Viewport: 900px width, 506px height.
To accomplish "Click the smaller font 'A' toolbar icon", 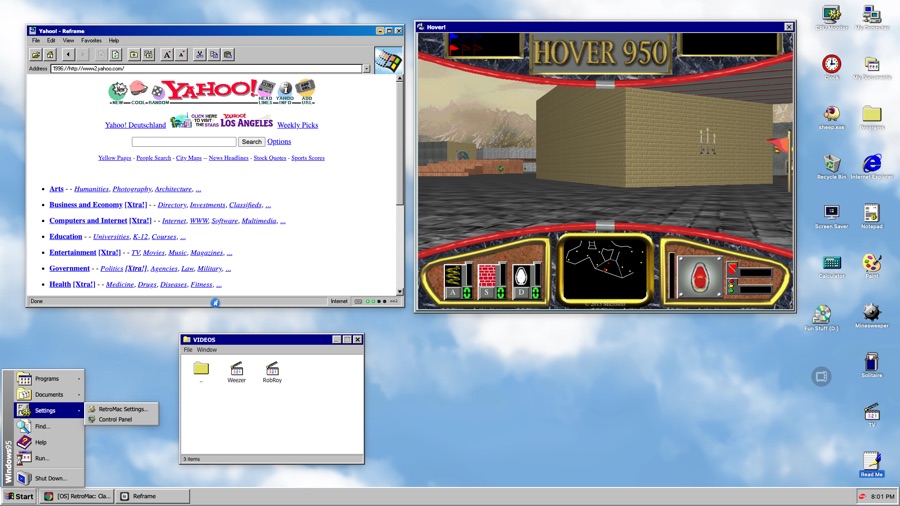I will pos(181,55).
